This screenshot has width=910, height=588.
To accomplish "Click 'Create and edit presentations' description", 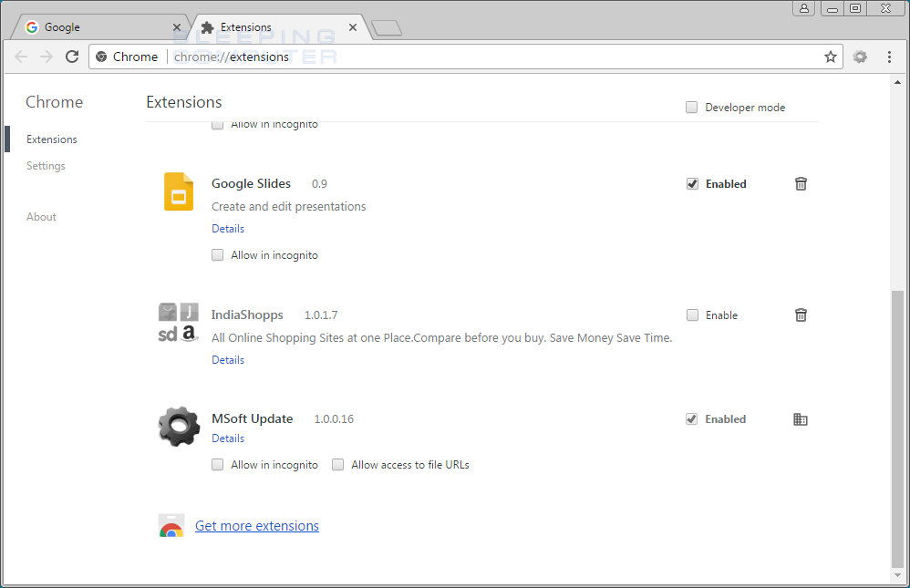I will 289,207.
